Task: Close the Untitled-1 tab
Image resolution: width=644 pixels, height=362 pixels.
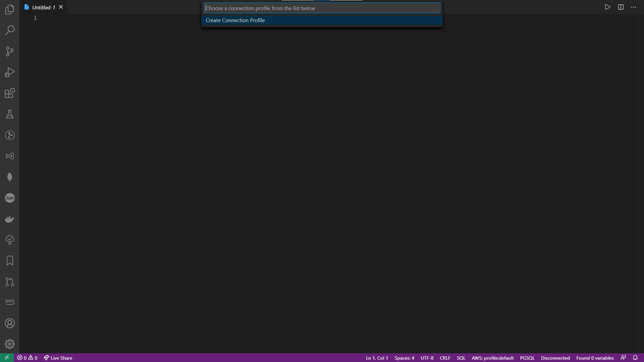Action: pyautogui.click(x=61, y=7)
